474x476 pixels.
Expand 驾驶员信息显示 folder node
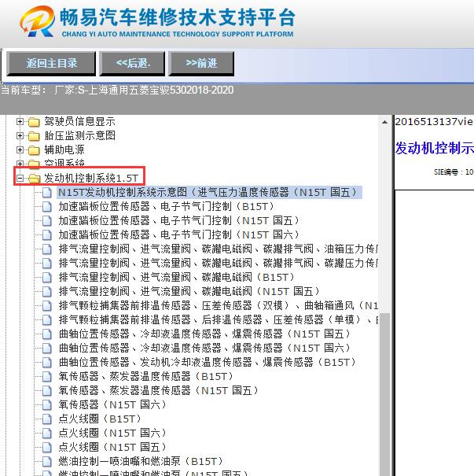click(x=20, y=122)
